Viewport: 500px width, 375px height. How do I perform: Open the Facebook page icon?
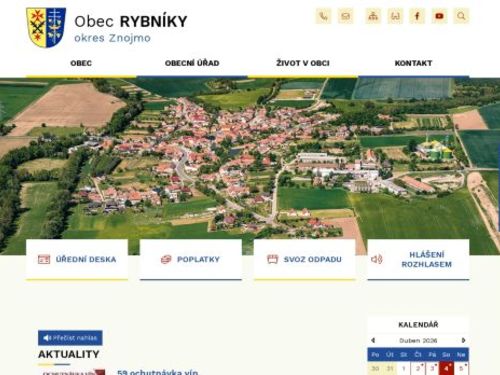pyautogui.click(x=417, y=16)
